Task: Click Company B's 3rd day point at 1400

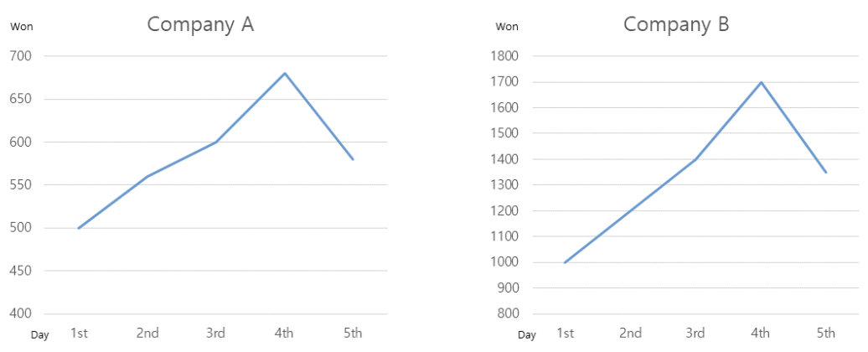Action: click(695, 159)
